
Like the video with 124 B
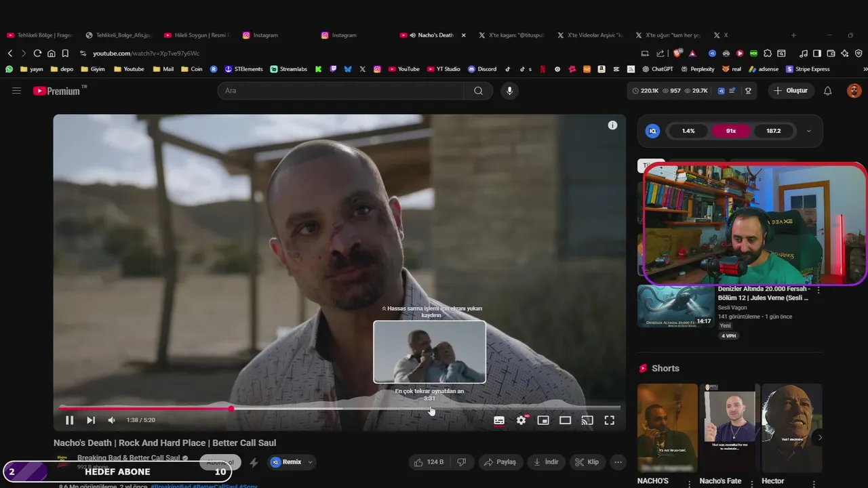(429, 462)
